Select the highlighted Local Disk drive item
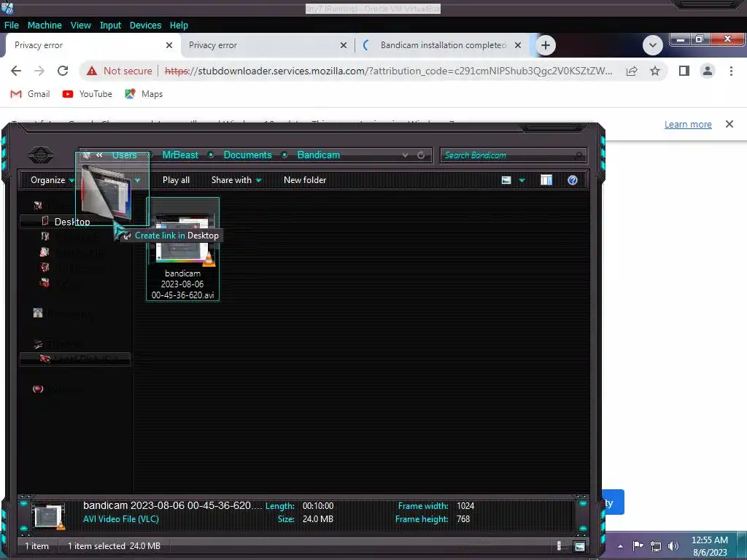 (75, 359)
